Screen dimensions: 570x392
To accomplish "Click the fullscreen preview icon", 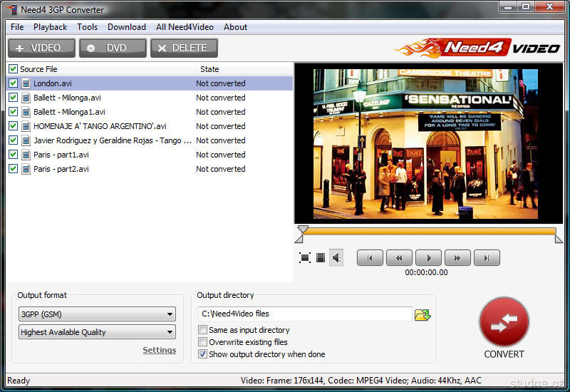I will point(305,258).
